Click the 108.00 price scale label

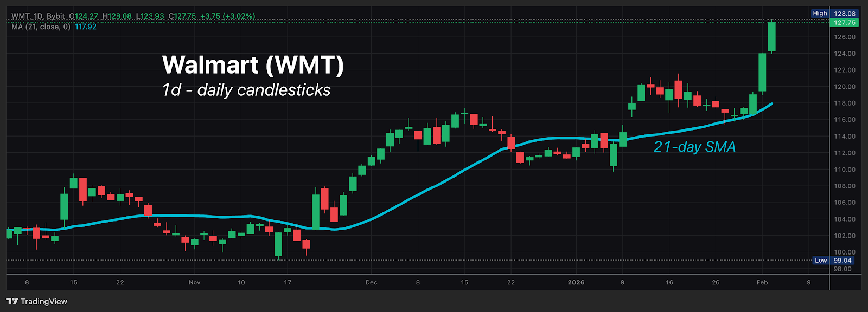click(845, 186)
